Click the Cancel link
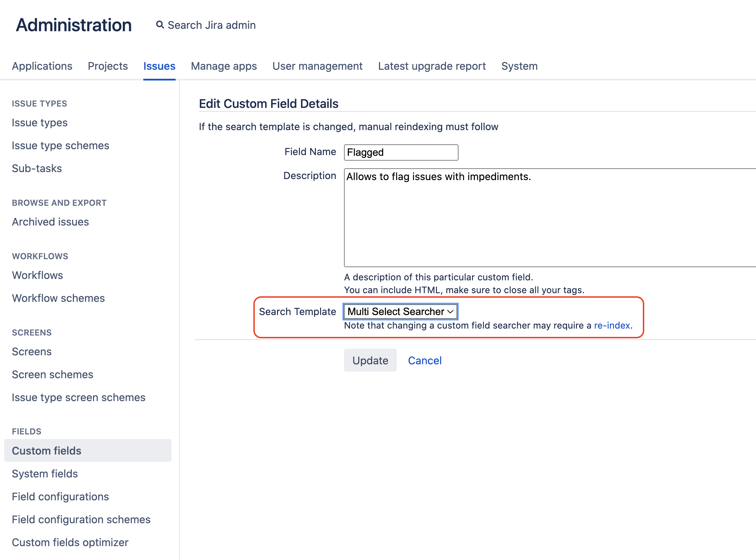The height and width of the screenshot is (560, 756). [425, 360]
